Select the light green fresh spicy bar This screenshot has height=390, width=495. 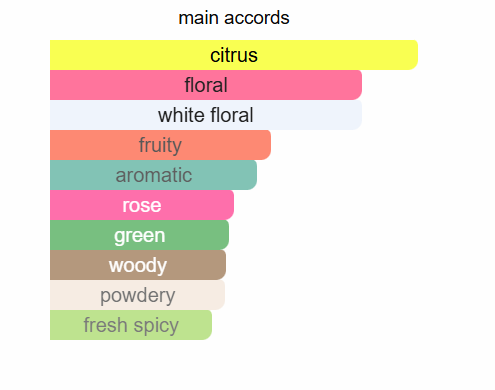coord(131,325)
